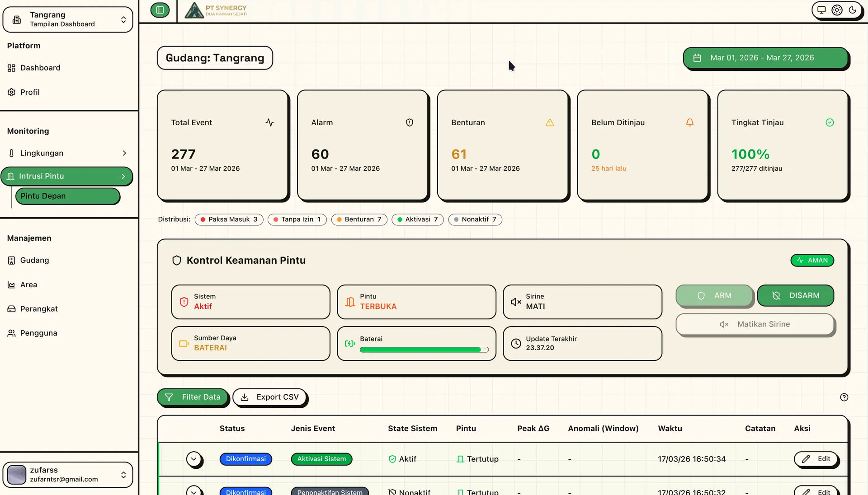Open the date range picker
Screen dimensions: 868x495
[765, 58]
